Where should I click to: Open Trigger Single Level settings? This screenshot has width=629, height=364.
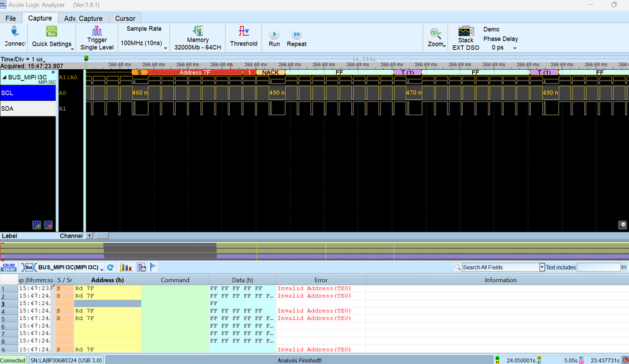point(97,38)
